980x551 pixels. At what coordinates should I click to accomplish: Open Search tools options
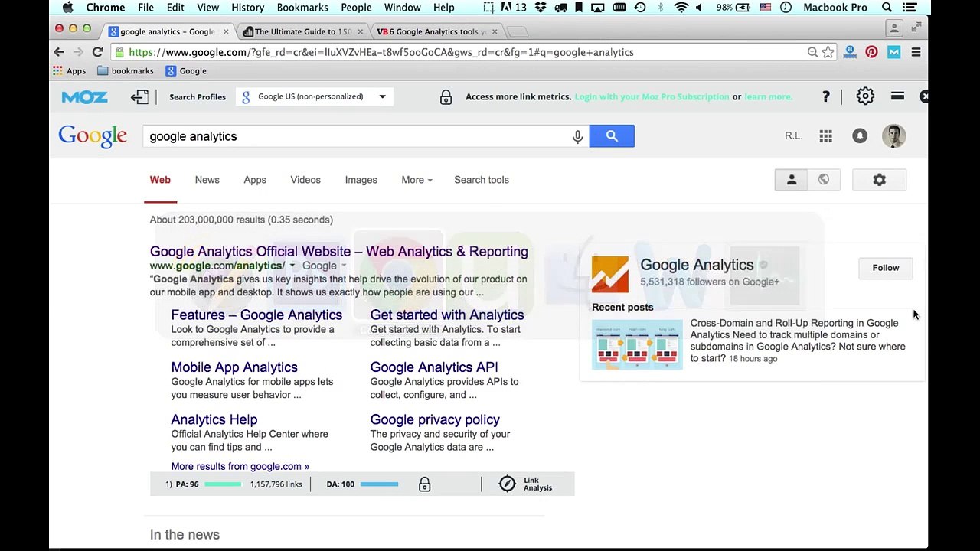click(x=482, y=180)
